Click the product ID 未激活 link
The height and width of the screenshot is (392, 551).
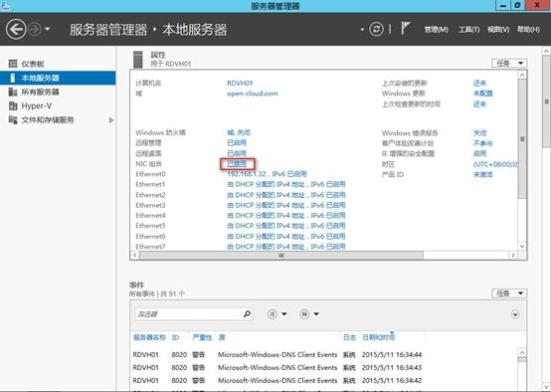(482, 174)
